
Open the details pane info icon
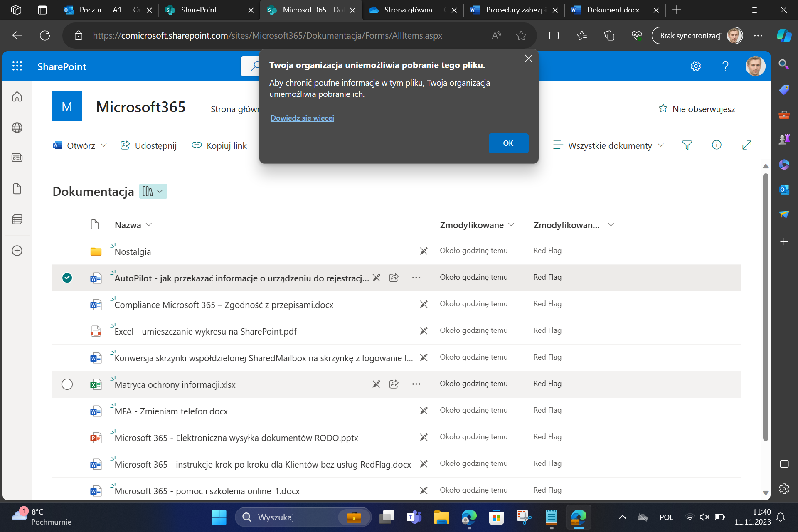pos(717,145)
